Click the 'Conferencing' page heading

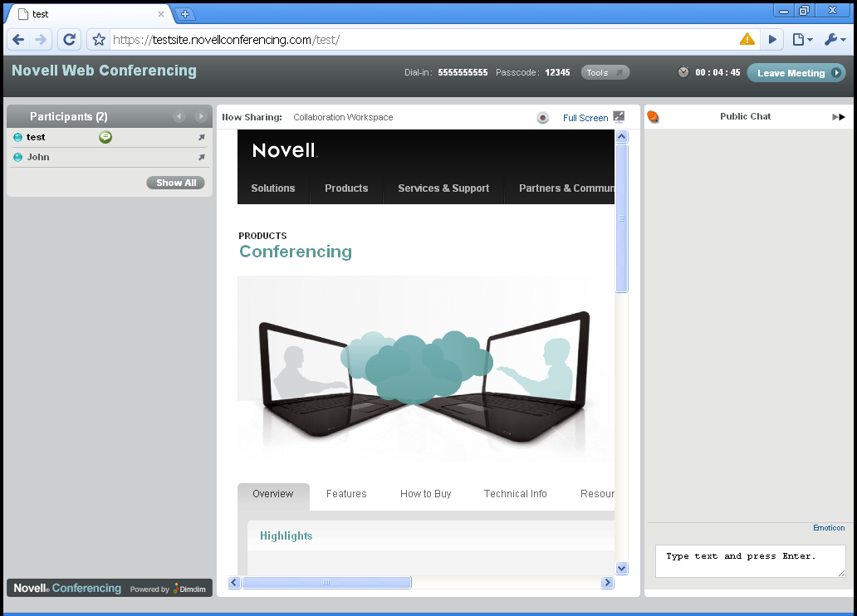pyautogui.click(x=296, y=252)
